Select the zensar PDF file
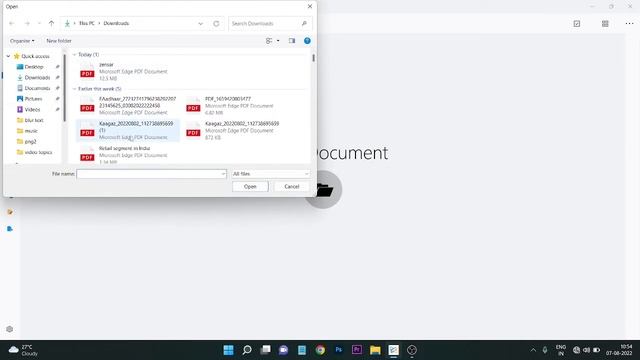 coord(127,71)
